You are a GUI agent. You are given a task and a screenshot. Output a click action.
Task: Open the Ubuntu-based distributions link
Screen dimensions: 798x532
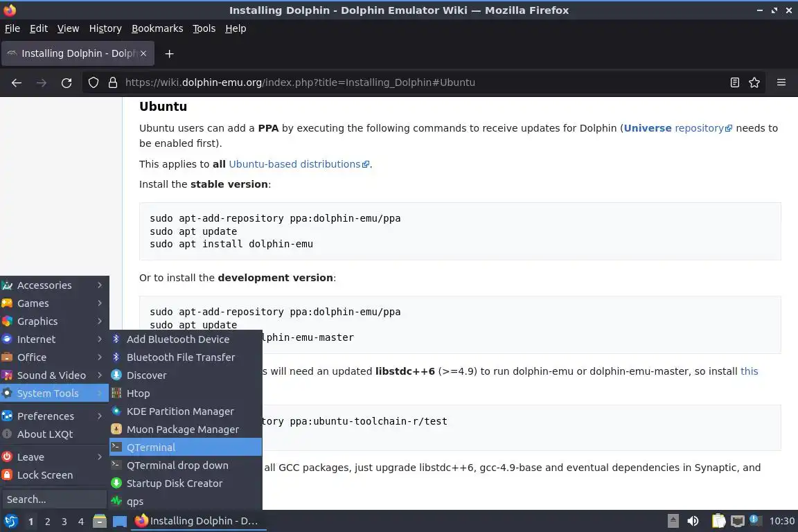coord(299,164)
